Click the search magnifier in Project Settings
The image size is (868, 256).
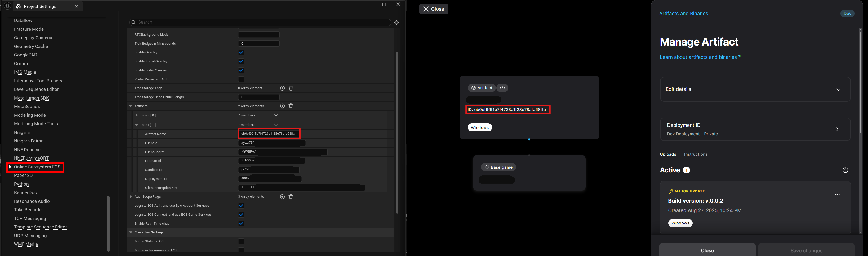tap(134, 22)
